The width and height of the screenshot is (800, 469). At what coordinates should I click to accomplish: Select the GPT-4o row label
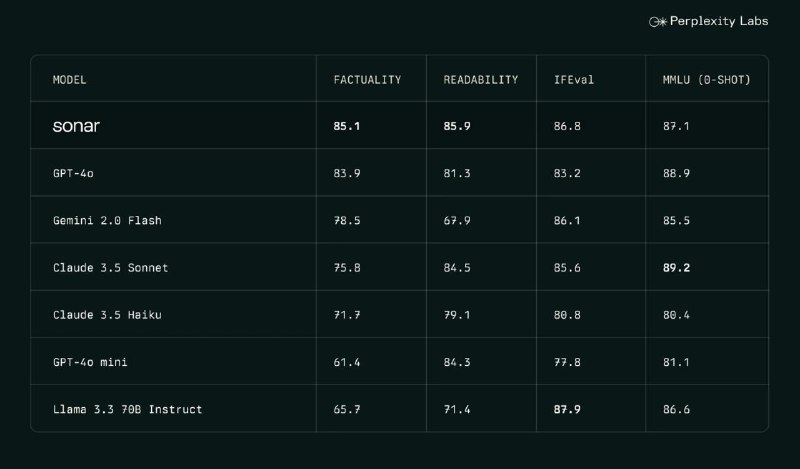tap(73, 174)
